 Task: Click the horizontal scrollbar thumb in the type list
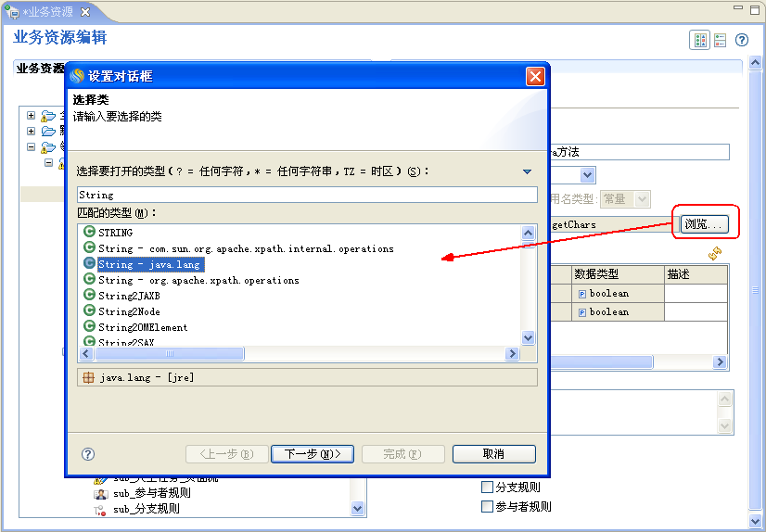click(170, 354)
